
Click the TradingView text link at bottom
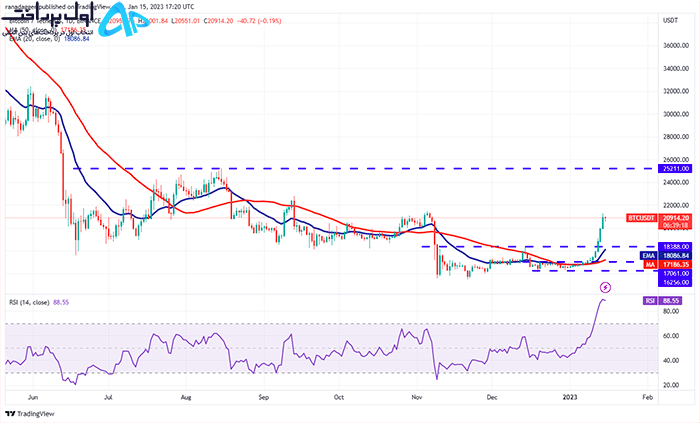point(35,413)
